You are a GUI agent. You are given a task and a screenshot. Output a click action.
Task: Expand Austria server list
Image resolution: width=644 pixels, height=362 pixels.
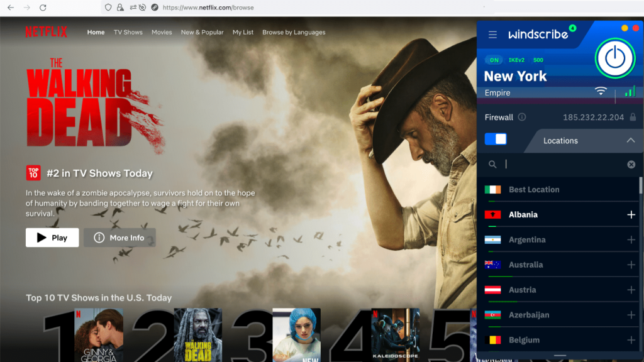click(x=631, y=290)
